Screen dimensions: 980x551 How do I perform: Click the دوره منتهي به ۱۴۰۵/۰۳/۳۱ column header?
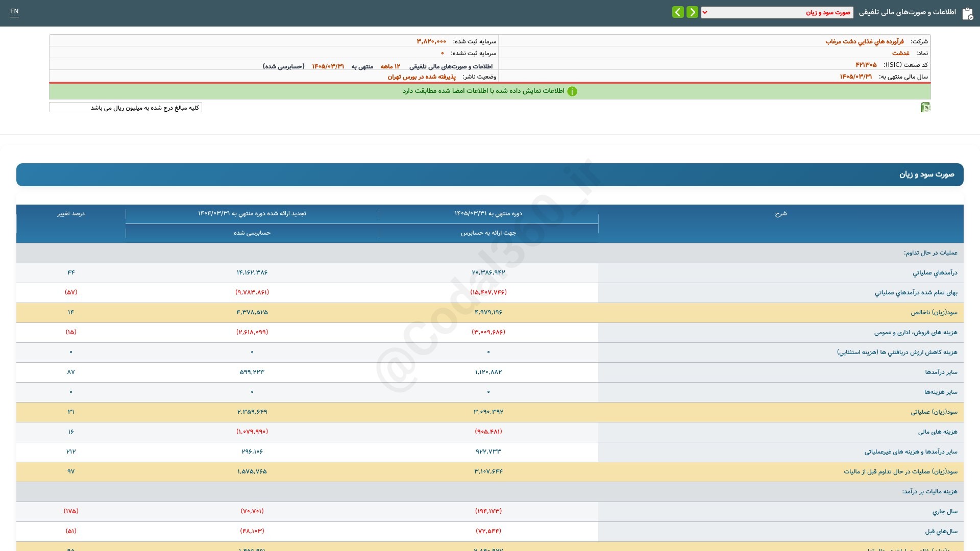[x=488, y=214]
